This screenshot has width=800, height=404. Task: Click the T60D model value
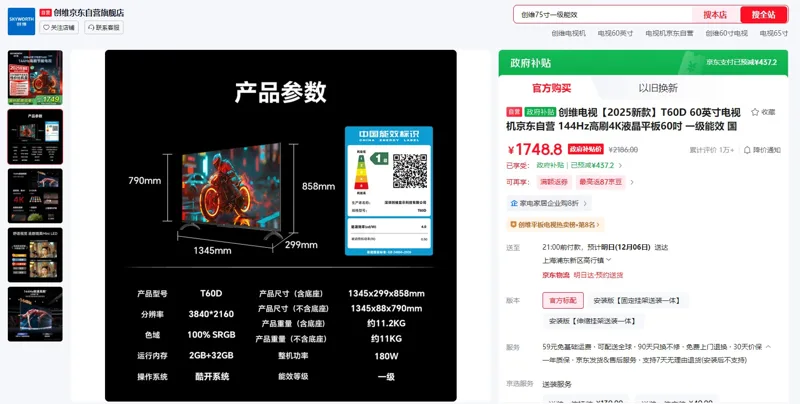(x=211, y=293)
